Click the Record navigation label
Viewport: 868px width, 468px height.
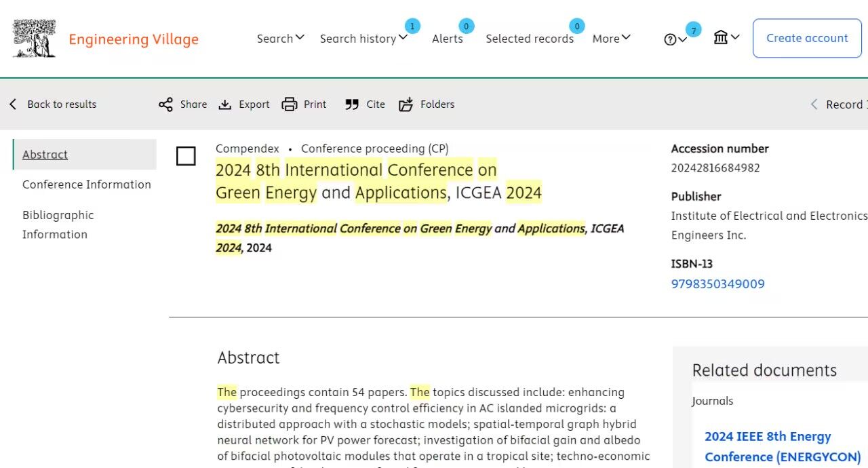846,104
